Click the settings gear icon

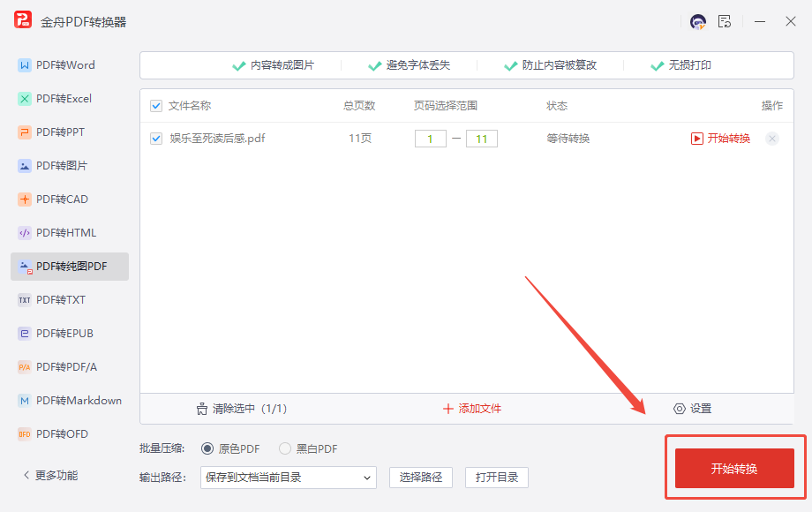pyautogui.click(x=679, y=409)
